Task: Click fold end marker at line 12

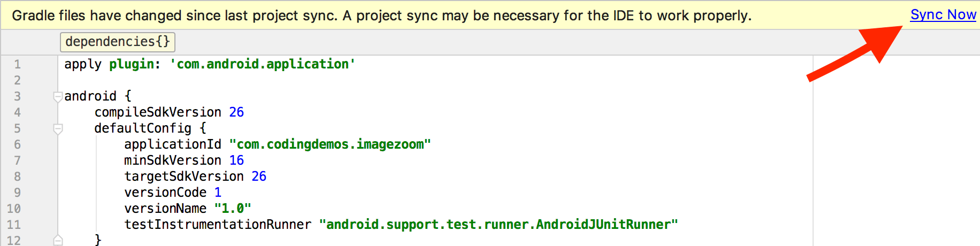Action: point(58,240)
